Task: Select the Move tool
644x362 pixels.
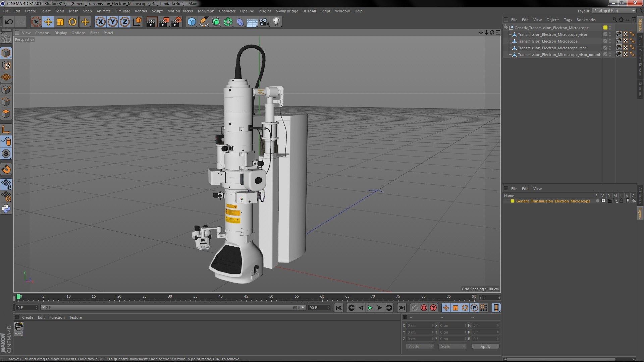Action: pyautogui.click(x=48, y=22)
